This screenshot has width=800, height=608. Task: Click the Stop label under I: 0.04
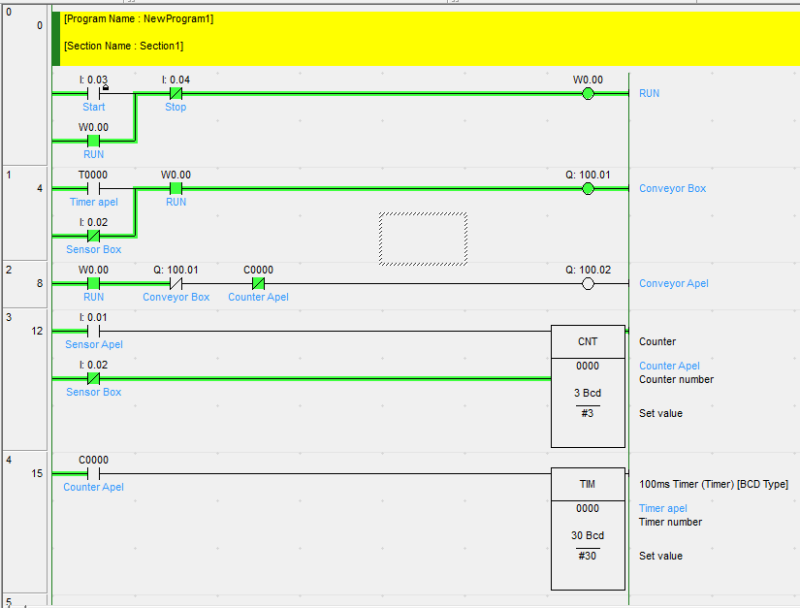[176, 107]
